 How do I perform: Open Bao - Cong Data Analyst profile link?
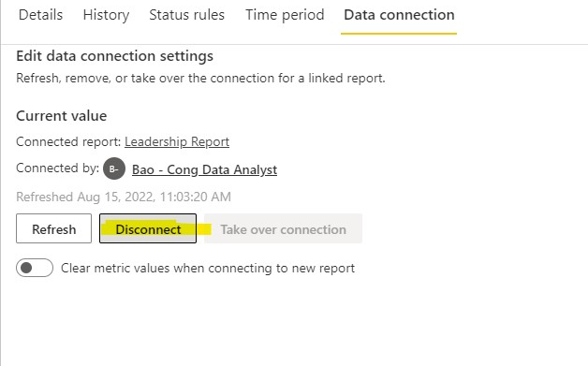(x=204, y=169)
